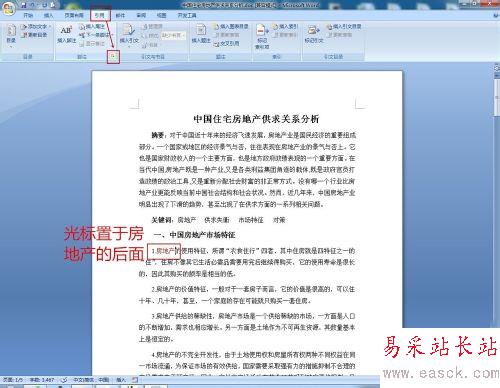Screen dimensions: 500x388
Task: Open the 开发工具 (Developer) tab
Action: (x=187, y=15)
